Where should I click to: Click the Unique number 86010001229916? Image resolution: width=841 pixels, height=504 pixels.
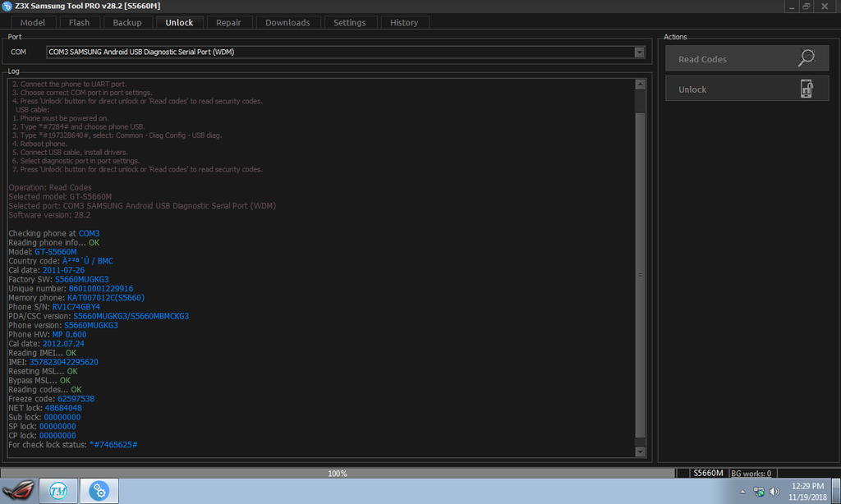(101, 288)
